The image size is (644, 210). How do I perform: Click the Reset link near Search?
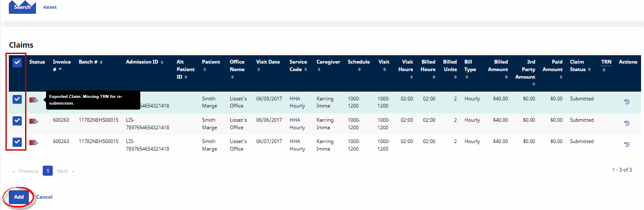point(50,7)
